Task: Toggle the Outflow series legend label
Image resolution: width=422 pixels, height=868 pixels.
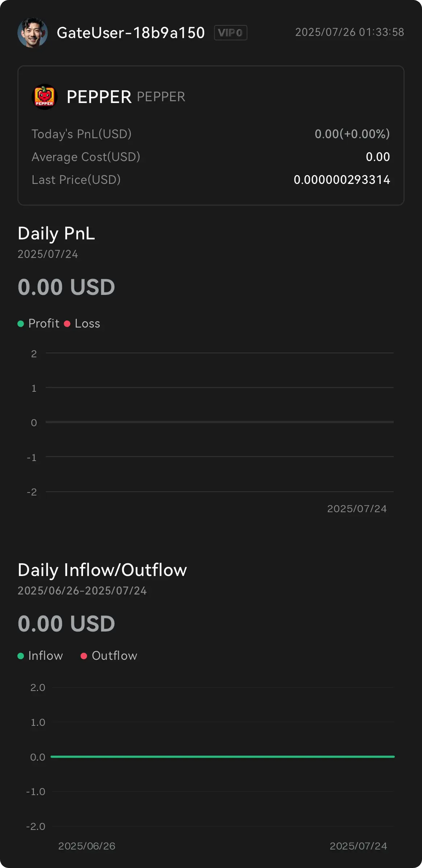Action: point(115,656)
